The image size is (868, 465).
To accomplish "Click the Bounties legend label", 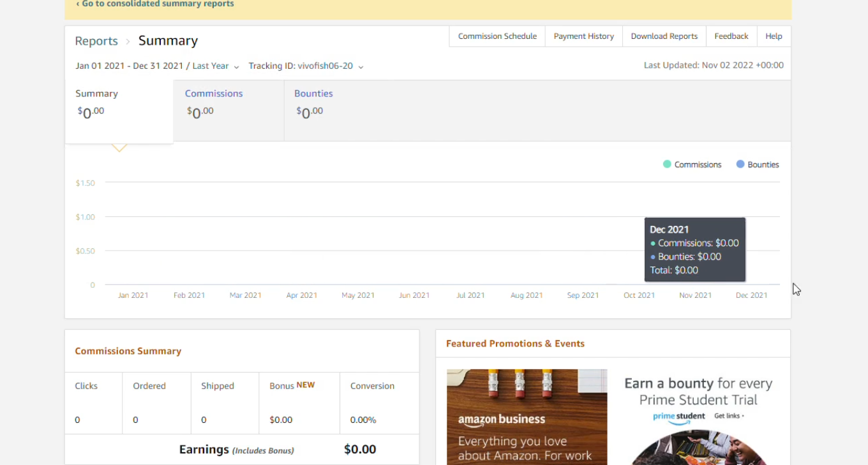I will click(x=763, y=165).
